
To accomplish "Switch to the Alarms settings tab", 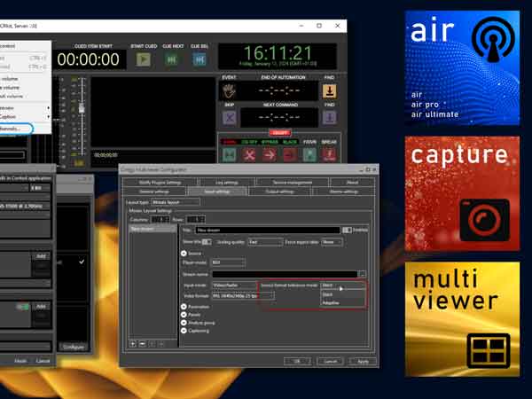I will [343, 192].
